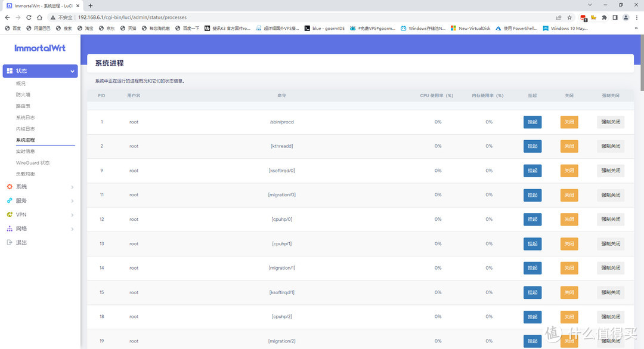Open the 路由表 page
Image resolution: width=644 pixels, height=349 pixels.
tap(23, 106)
